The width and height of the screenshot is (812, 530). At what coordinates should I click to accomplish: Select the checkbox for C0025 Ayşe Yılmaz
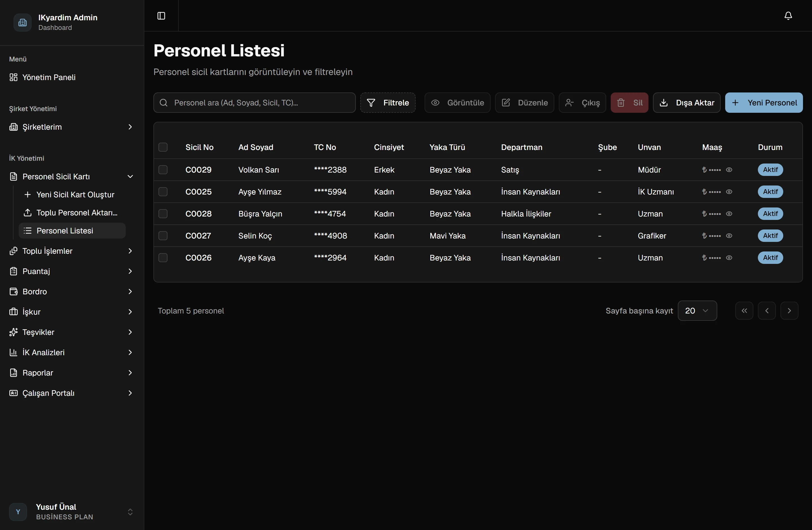point(163,192)
